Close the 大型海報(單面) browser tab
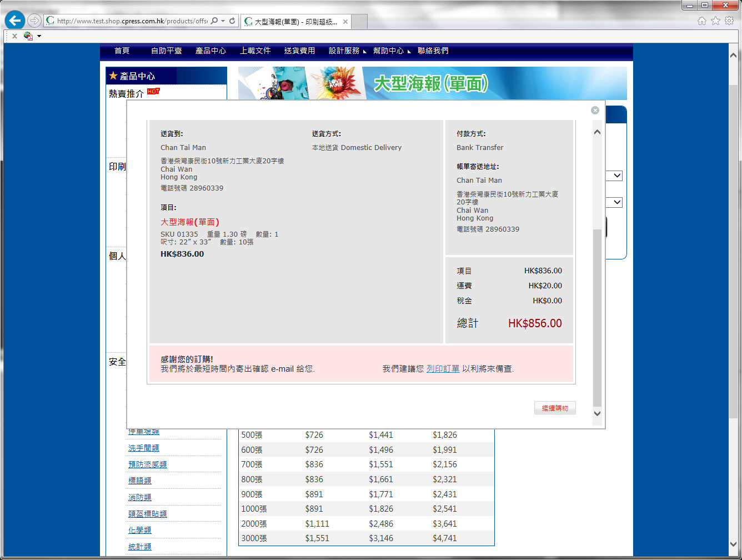Screen dimensions: 742x560 345,22
